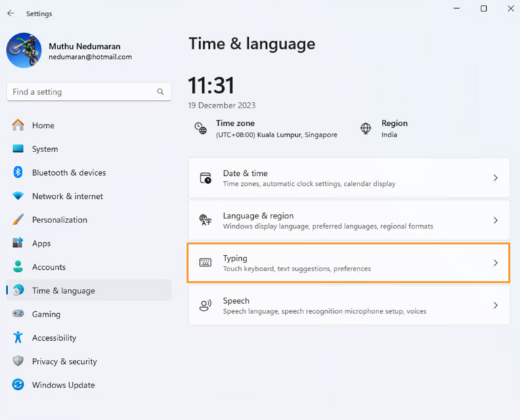Click the magnifier search icon
The image size is (520, 420).
160,92
